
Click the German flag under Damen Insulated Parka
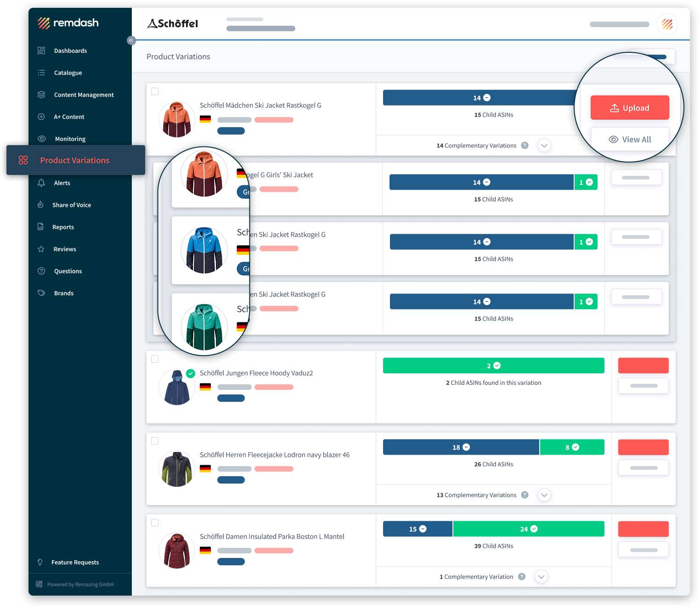tap(205, 550)
